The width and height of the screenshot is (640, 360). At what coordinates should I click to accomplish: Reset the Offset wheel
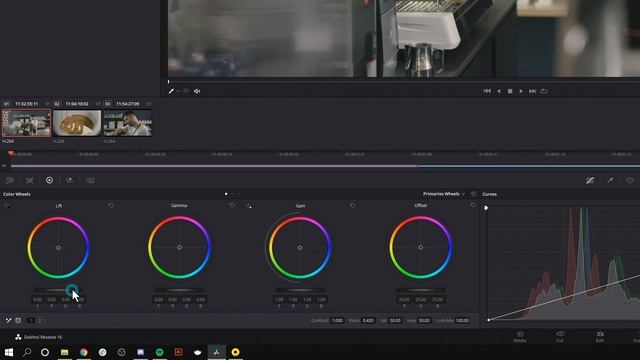point(473,205)
